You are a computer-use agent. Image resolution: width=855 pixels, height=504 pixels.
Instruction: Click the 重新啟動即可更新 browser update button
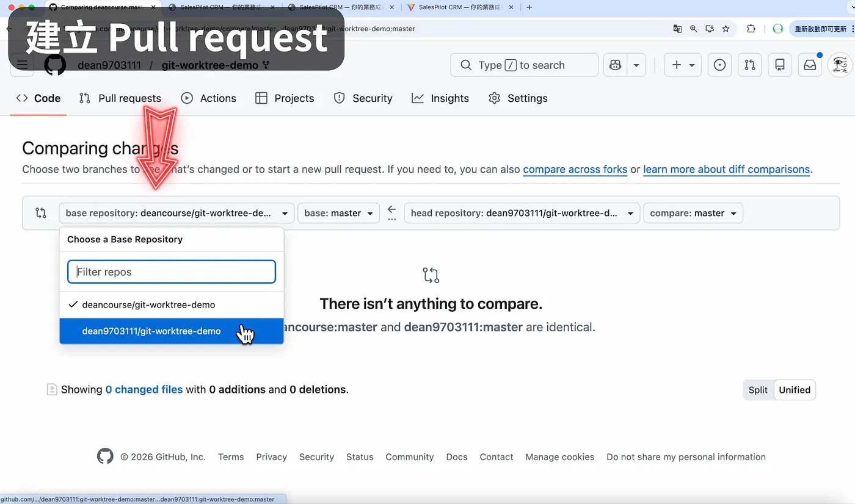(822, 29)
